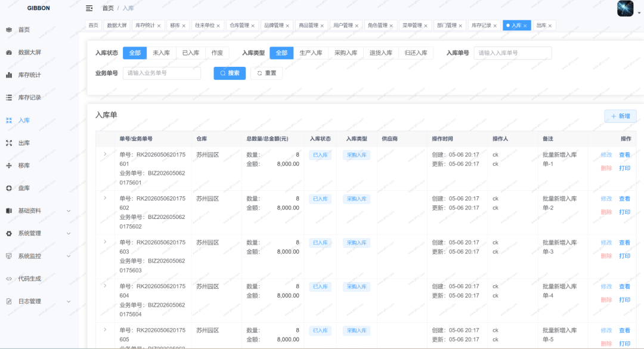
Task: Select 采购入库 type filter
Action: coord(346,53)
